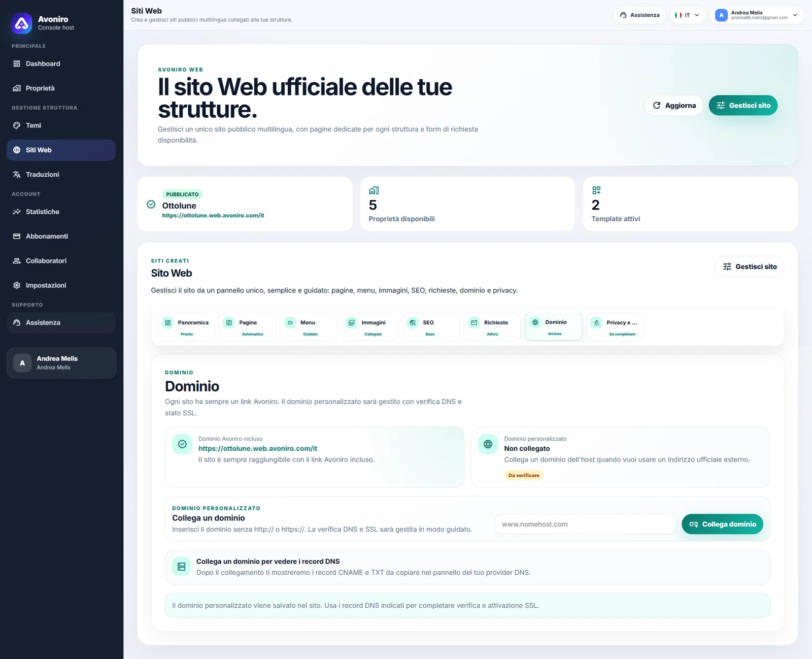This screenshot has height=659, width=812.
Task: Click the Dominio Avoniro incluso check icon
Action: tap(182, 444)
